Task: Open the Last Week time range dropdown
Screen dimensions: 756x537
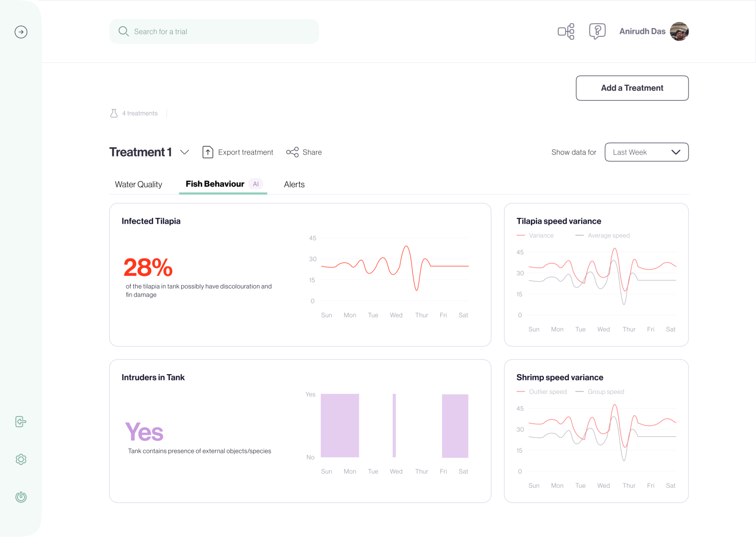Action: 646,152
